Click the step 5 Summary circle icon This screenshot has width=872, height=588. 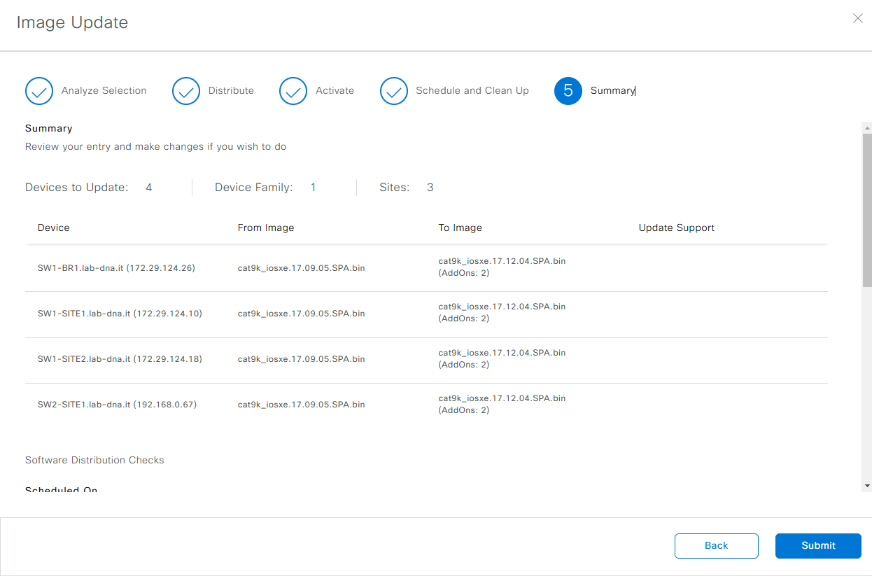568,91
